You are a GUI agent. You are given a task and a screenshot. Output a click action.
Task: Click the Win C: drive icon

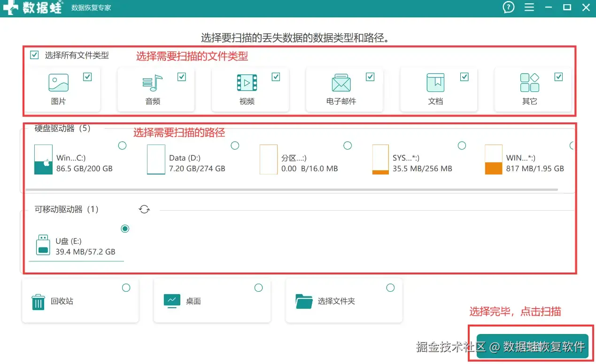point(43,159)
